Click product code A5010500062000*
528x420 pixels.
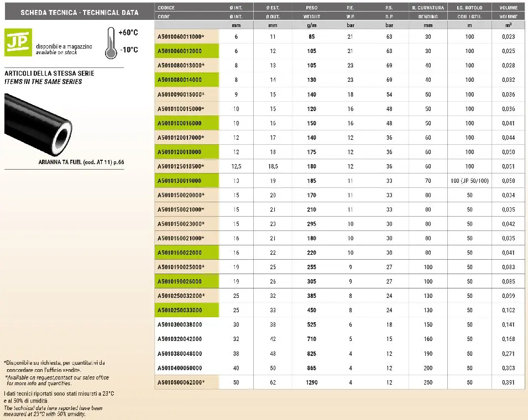[x=181, y=382]
